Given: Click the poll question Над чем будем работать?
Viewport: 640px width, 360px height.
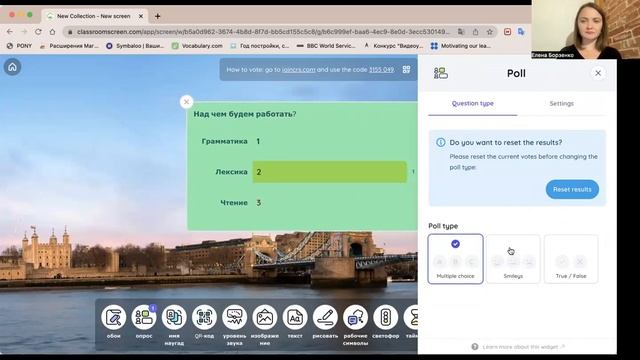Looking at the screenshot, I should click(x=245, y=114).
